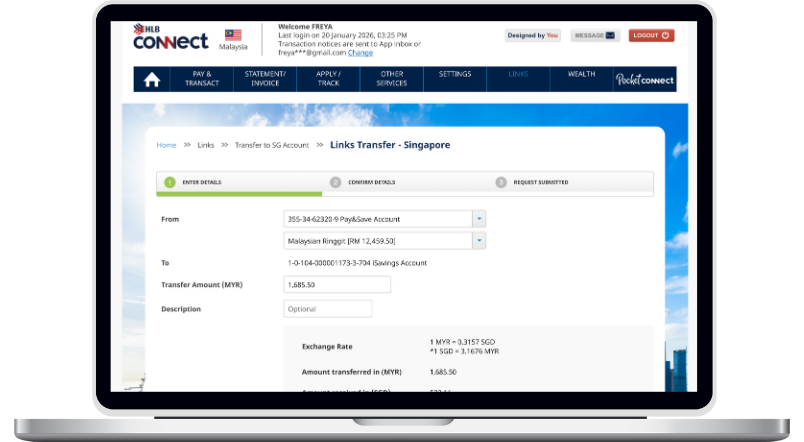This screenshot has height=442, width=804.
Task: Click the step 2 Confirm Details indicator
Action: point(336,182)
